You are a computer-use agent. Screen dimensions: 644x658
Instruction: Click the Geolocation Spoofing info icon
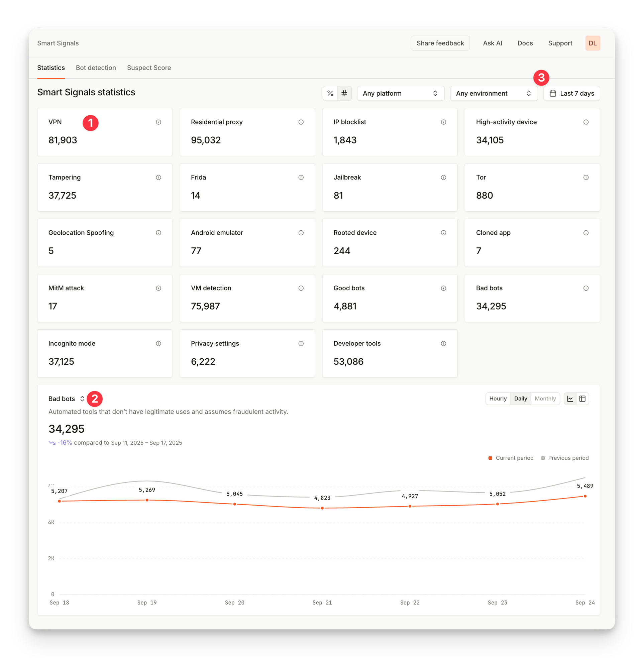click(158, 233)
